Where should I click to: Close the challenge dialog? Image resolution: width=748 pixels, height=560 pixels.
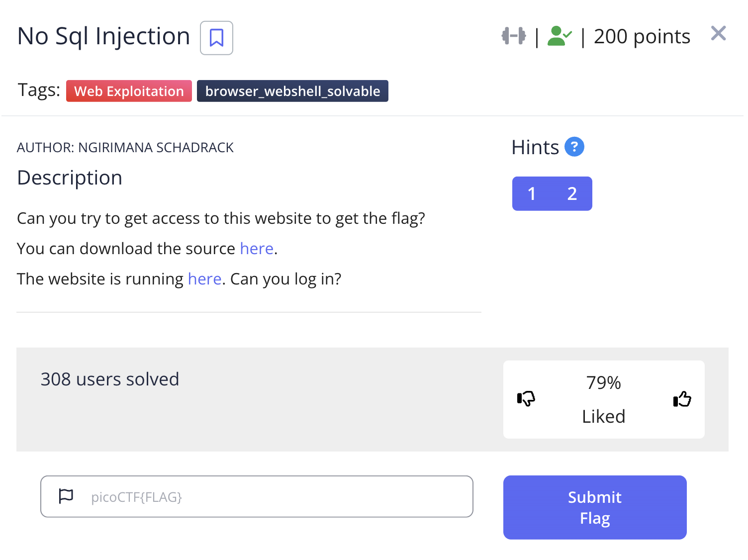pos(718,33)
